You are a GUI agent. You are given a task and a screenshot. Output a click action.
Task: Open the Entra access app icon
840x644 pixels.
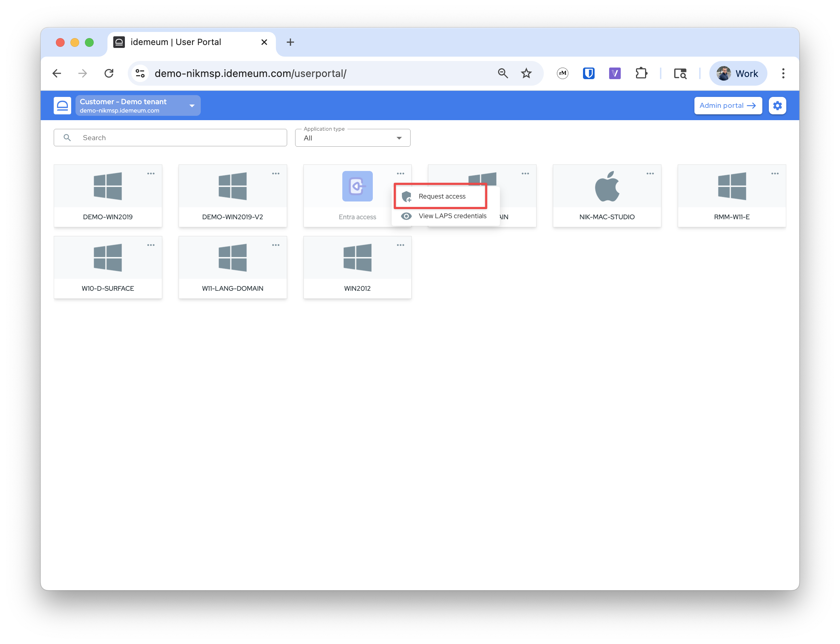point(357,186)
